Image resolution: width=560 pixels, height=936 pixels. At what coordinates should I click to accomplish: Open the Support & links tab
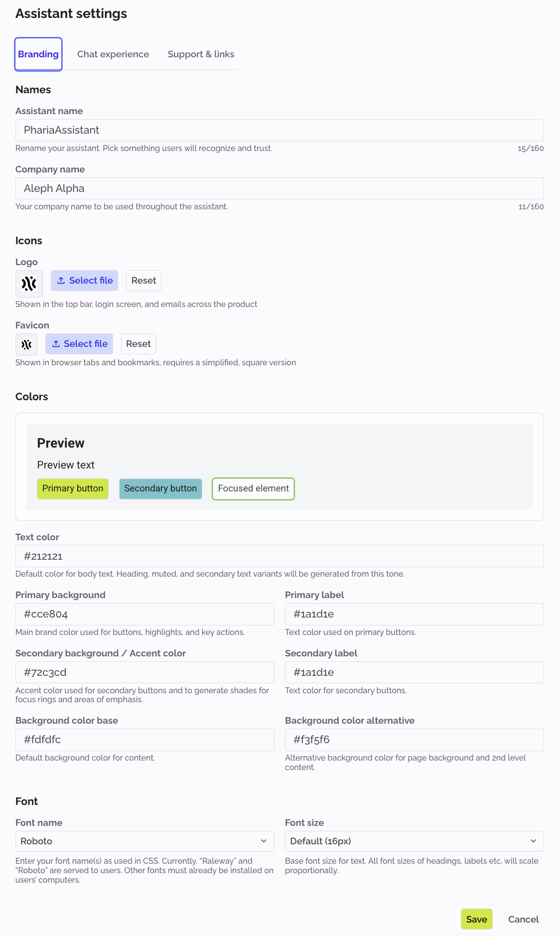click(201, 54)
